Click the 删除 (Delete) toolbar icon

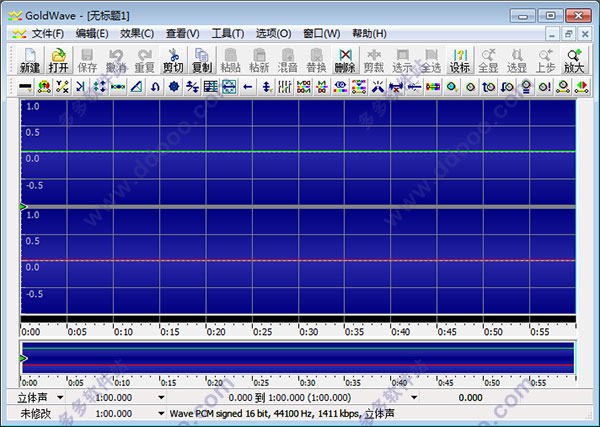[345, 60]
